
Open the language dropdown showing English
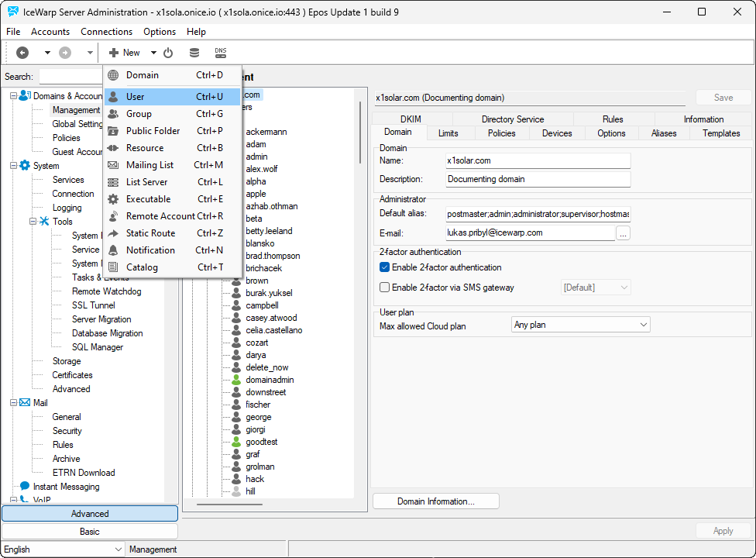(x=63, y=549)
